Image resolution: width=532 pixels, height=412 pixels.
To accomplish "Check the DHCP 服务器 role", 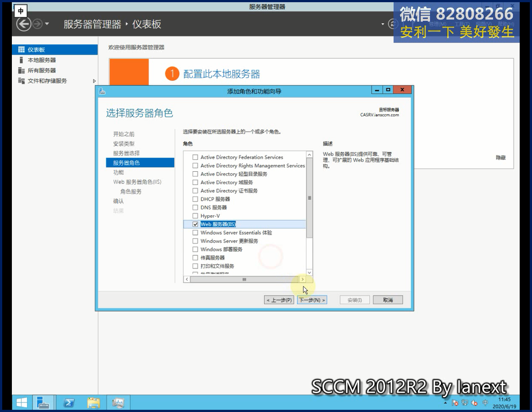I will (x=195, y=199).
